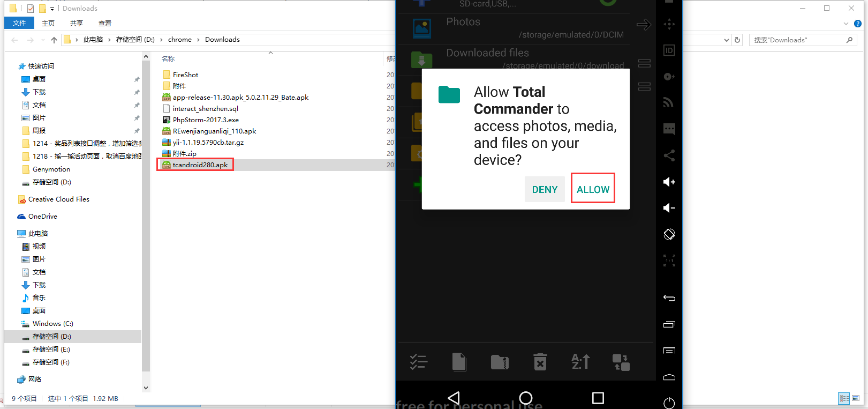Tap Android navigation bar recents square

(598, 398)
